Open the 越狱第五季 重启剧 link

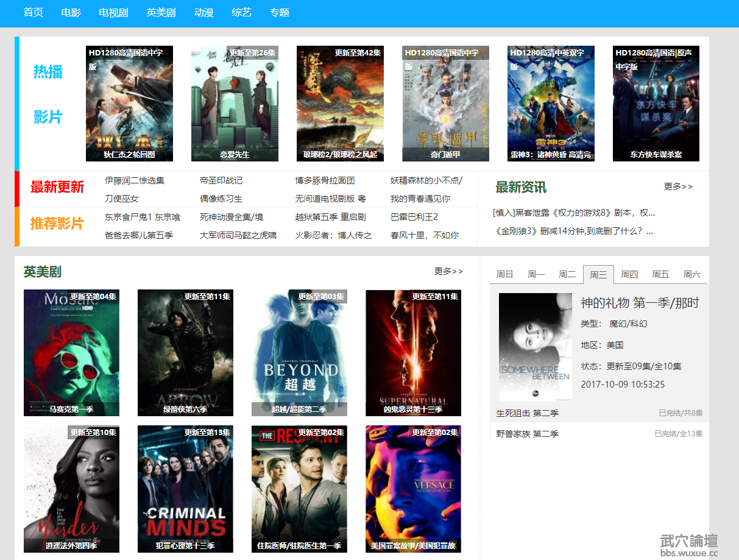[331, 217]
